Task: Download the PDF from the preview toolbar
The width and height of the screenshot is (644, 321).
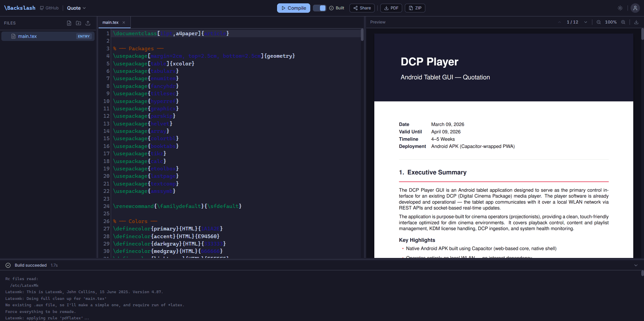Action: [637, 22]
